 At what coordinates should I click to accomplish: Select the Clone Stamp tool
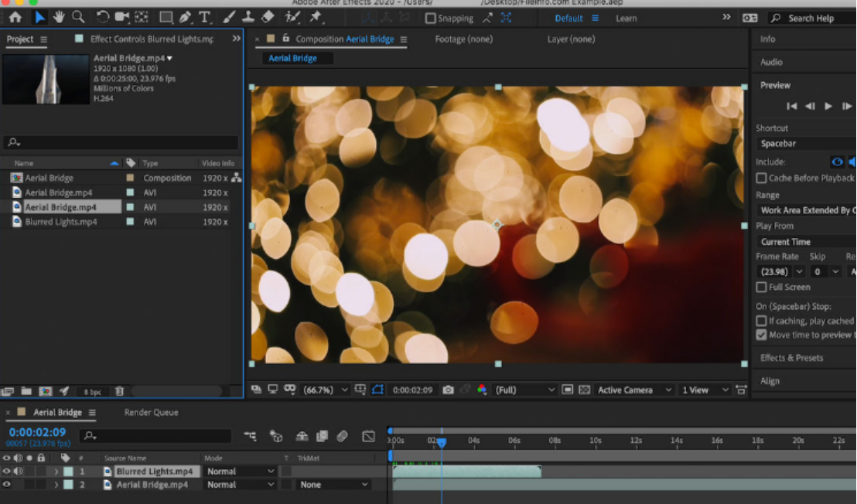tap(248, 17)
